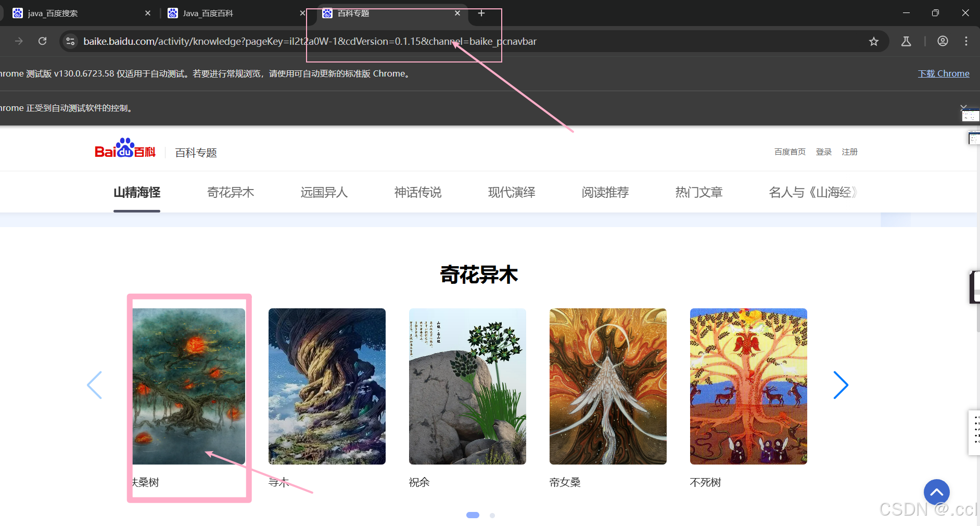This screenshot has height=526, width=980.
Task: Click the browser address bar URL
Action: 310,41
